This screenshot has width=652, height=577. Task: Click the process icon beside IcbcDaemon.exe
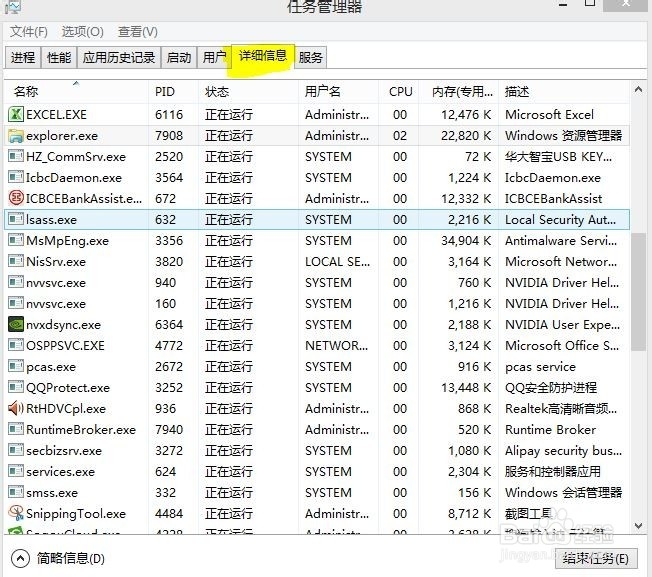pos(16,178)
